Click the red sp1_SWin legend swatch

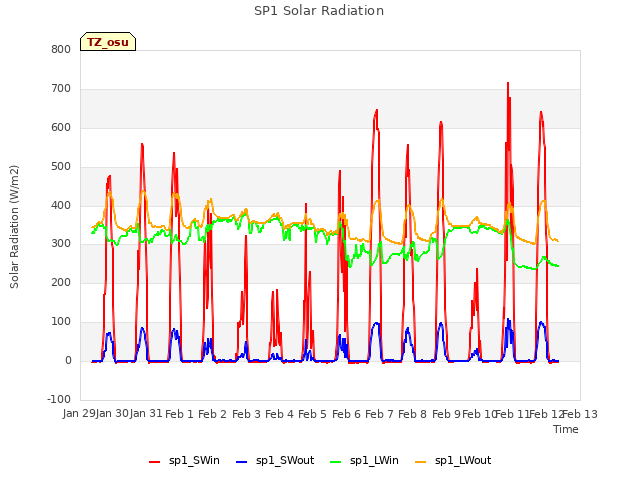pos(155,462)
